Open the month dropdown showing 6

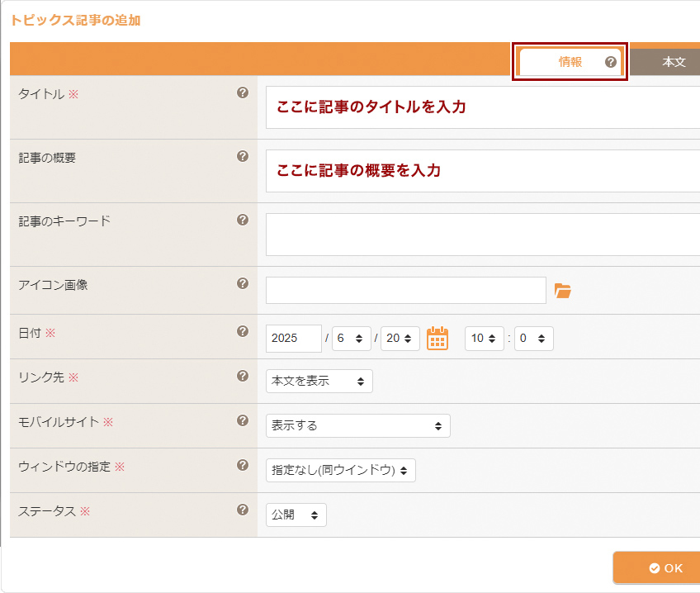352,339
